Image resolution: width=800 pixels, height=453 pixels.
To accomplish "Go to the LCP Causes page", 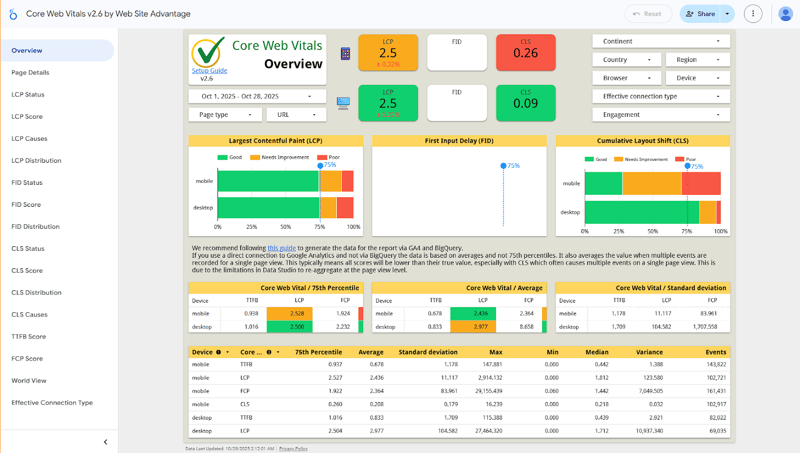I will pyautogui.click(x=29, y=139).
